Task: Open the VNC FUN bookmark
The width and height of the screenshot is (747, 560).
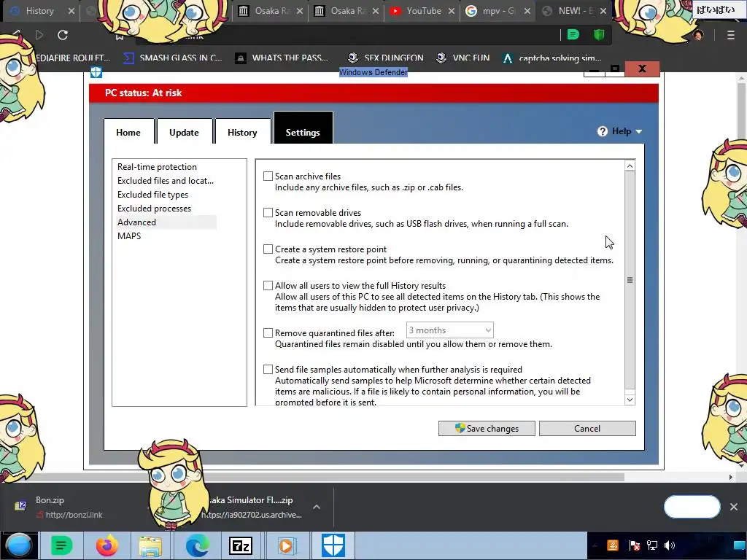Action: click(462, 58)
